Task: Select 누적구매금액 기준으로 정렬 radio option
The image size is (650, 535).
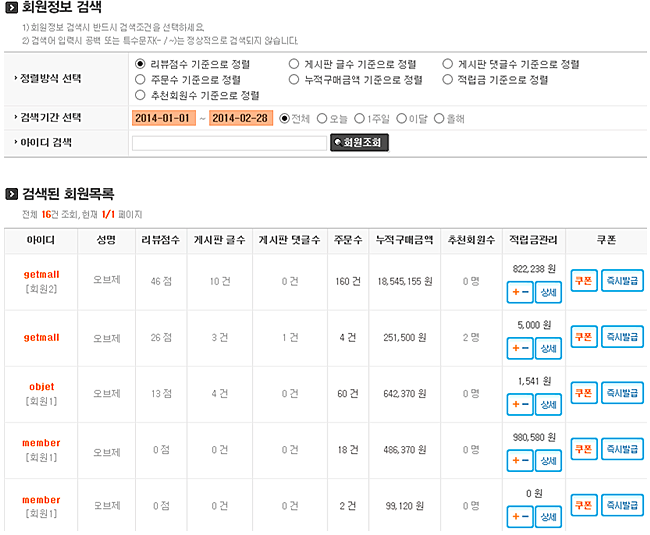Action: (x=294, y=79)
